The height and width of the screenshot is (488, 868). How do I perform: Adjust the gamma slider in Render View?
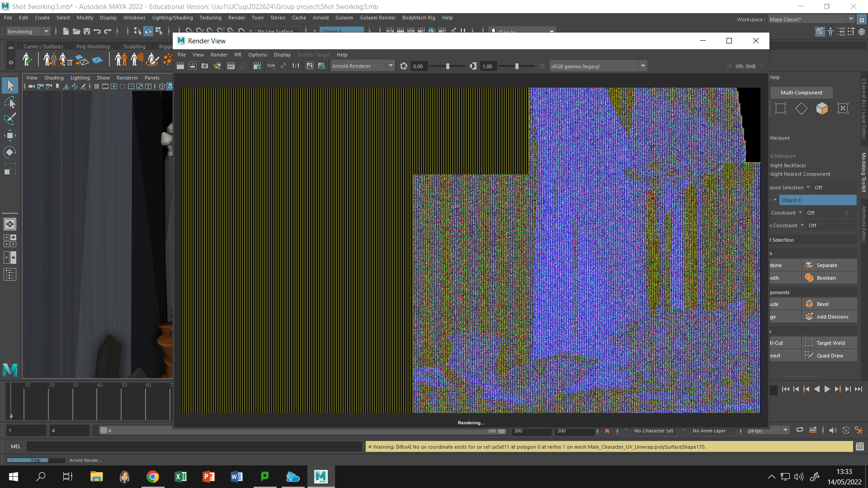point(517,66)
